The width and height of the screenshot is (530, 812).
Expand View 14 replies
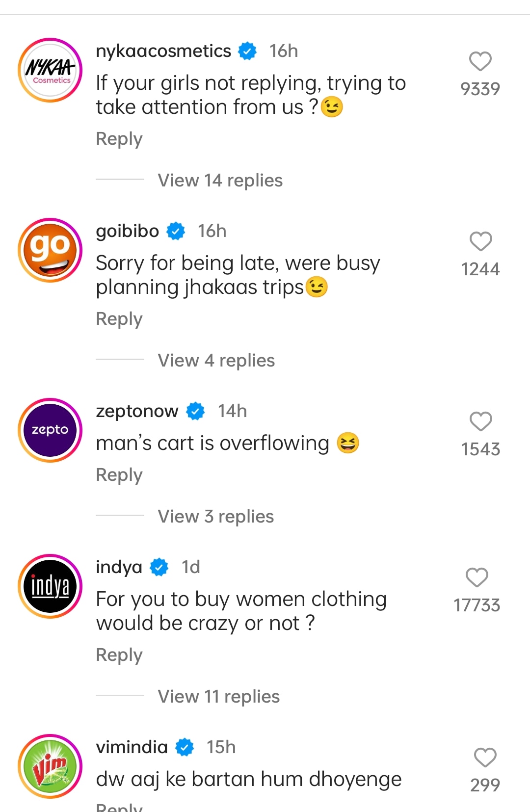click(220, 181)
